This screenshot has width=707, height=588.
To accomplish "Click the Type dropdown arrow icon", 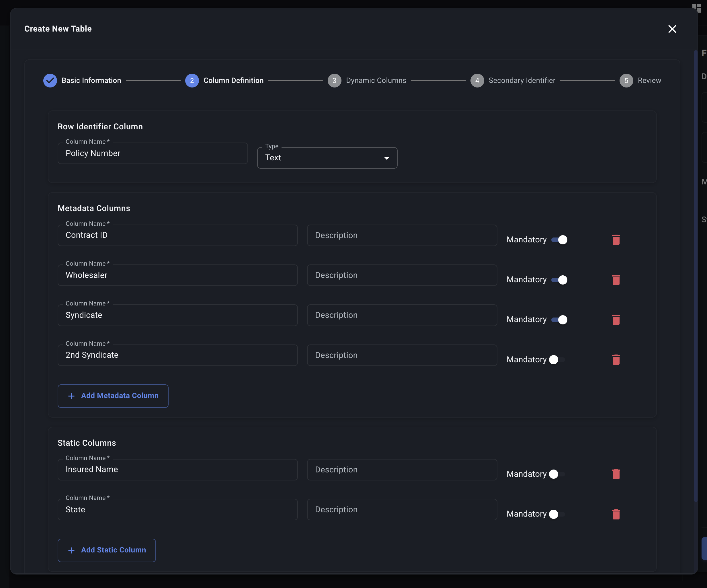I will pos(386,158).
